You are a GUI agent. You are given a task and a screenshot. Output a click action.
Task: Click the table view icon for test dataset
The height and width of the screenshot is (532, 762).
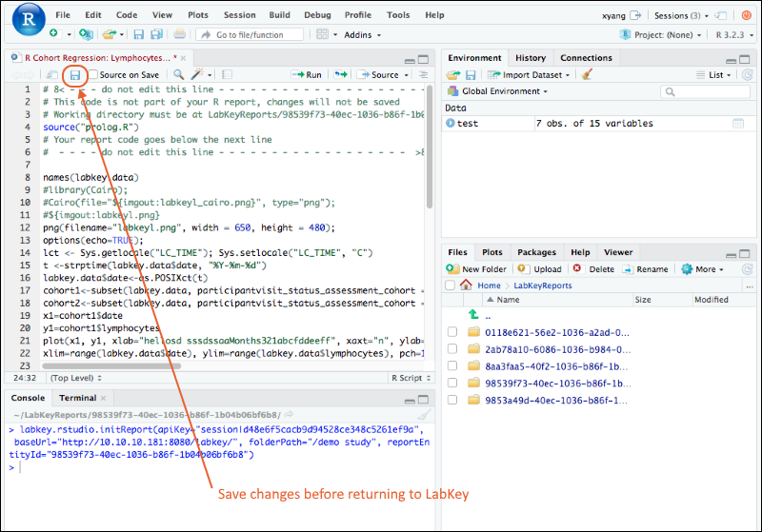737,124
